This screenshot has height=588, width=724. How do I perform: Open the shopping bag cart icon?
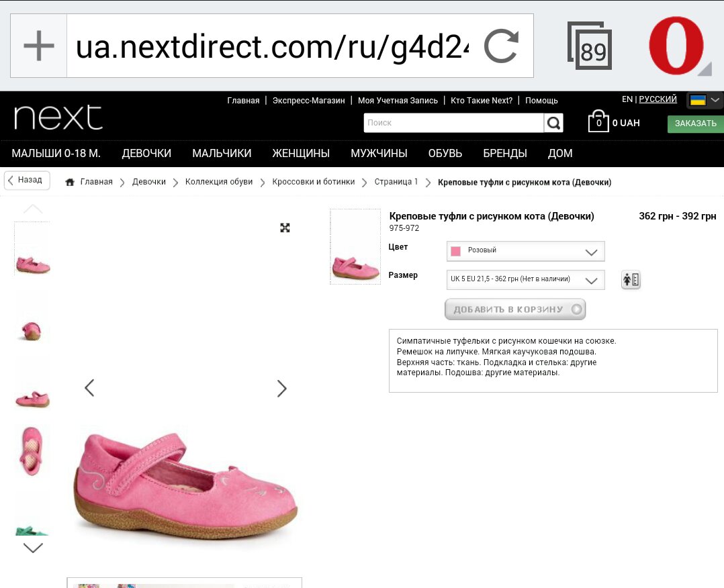click(598, 121)
